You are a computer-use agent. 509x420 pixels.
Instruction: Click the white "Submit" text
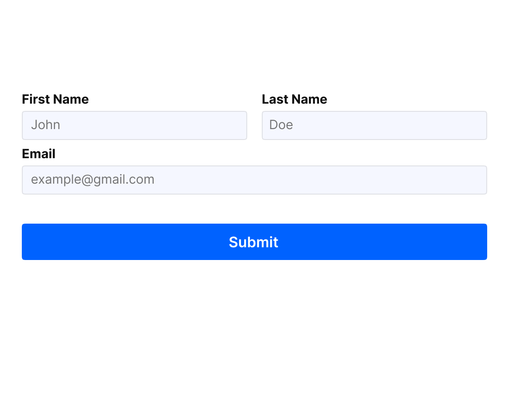pyautogui.click(x=254, y=242)
